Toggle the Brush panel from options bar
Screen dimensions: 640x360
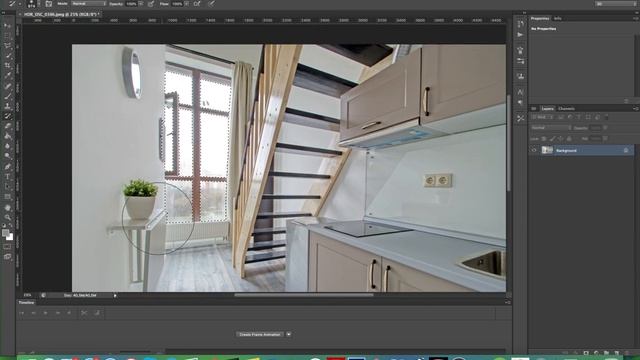tap(49, 4)
